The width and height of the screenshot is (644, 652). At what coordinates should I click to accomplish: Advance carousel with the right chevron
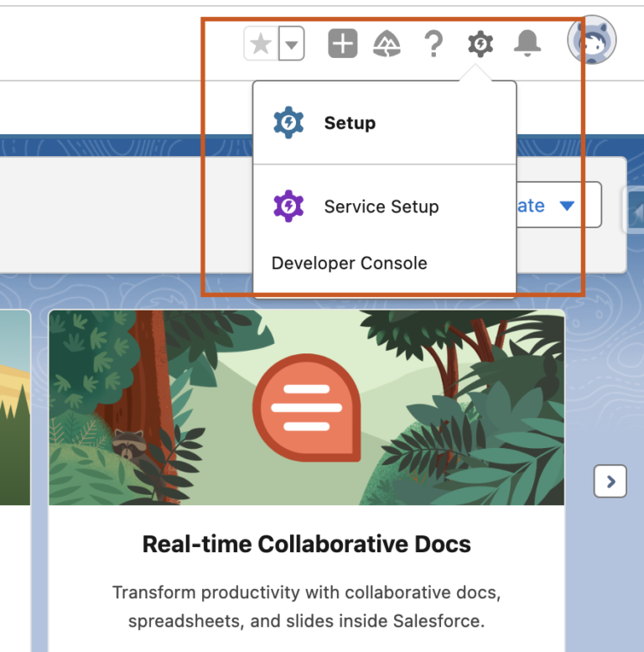pos(610,482)
